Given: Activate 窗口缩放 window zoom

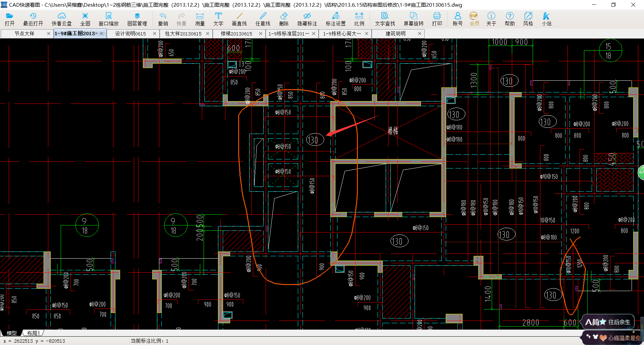Looking at the screenshot, I should click(109, 19).
